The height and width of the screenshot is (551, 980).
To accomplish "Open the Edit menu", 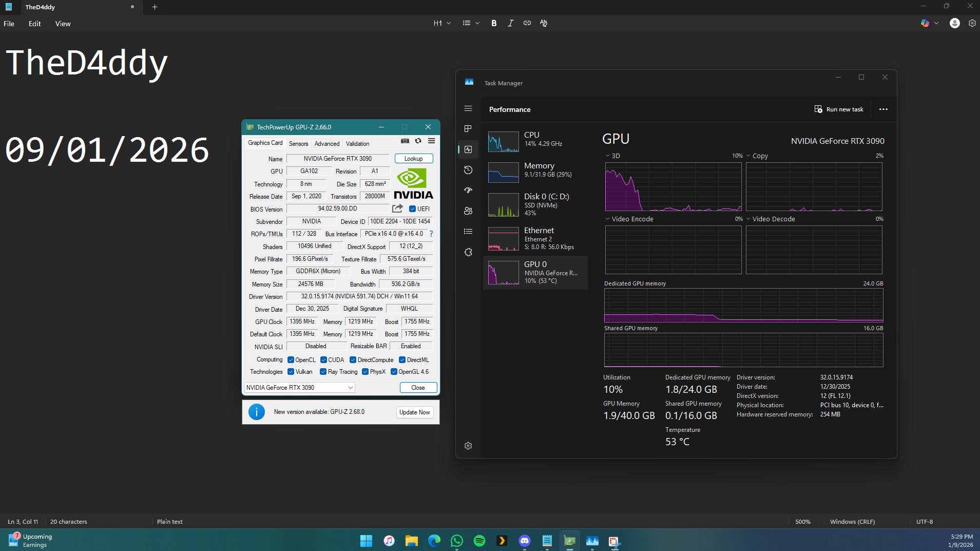I will point(34,24).
